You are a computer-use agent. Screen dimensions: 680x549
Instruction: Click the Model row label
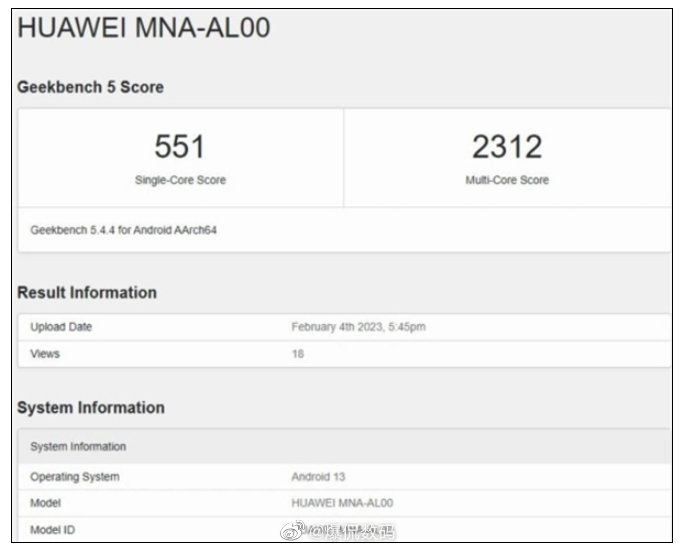point(46,503)
